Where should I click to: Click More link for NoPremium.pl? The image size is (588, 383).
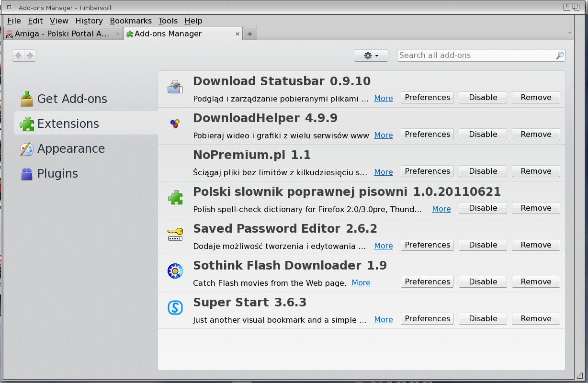click(384, 172)
